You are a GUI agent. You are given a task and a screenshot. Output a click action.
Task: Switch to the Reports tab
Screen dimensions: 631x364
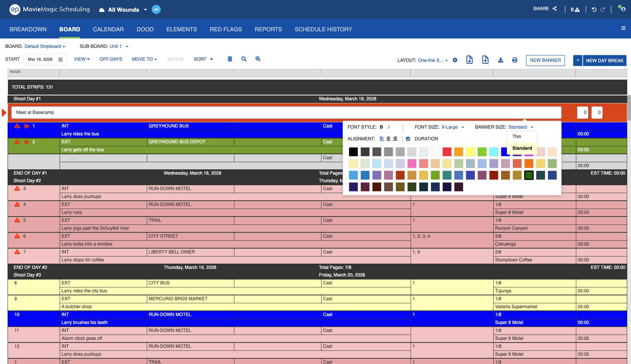click(268, 29)
